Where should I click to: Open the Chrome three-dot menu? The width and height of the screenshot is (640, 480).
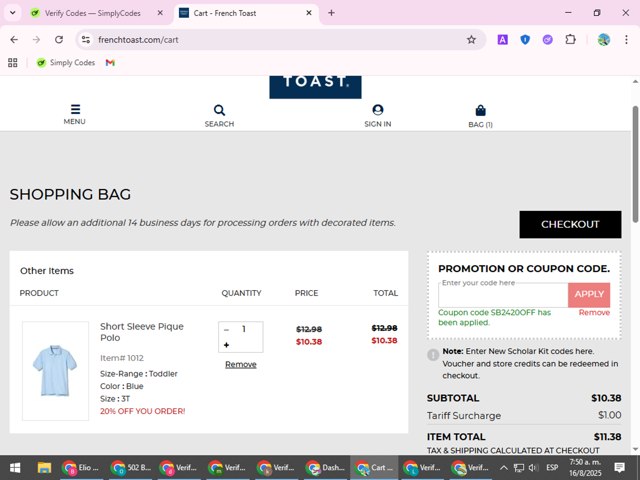click(626, 40)
